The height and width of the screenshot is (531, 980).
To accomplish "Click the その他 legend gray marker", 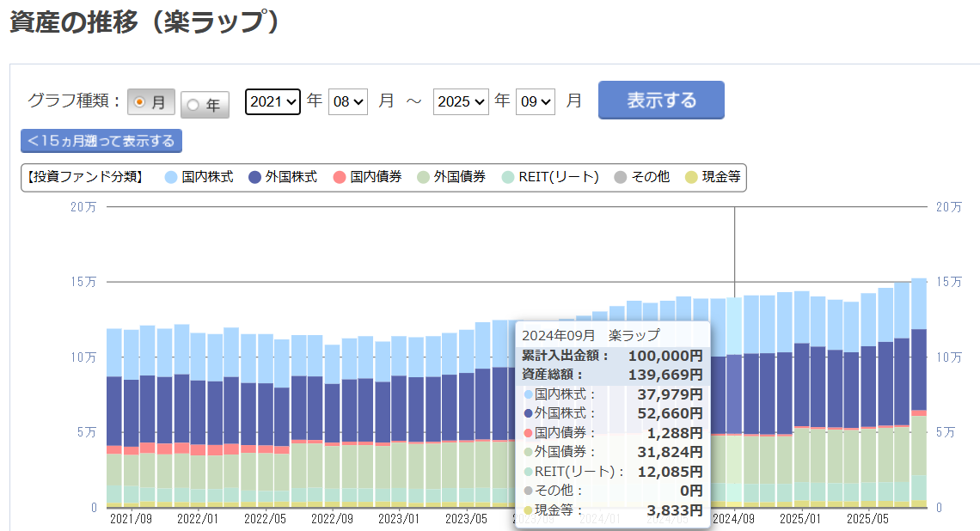I will pyautogui.click(x=621, y=177).
